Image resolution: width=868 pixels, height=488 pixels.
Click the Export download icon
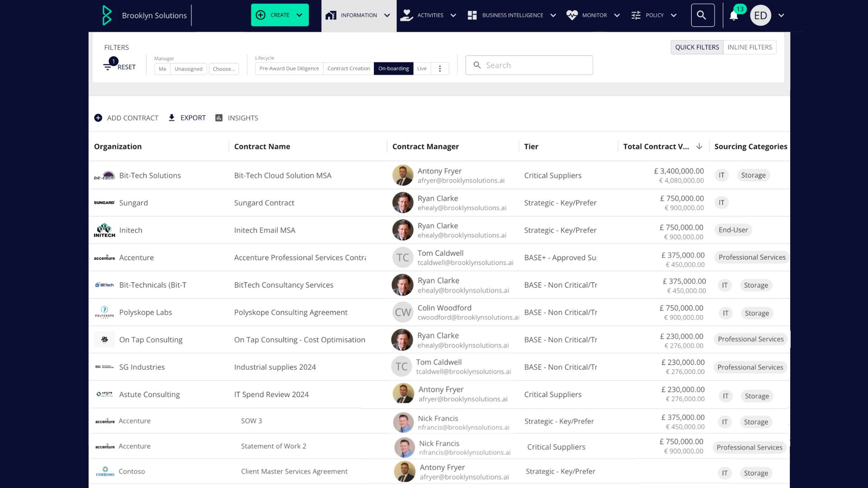(172, 117)
